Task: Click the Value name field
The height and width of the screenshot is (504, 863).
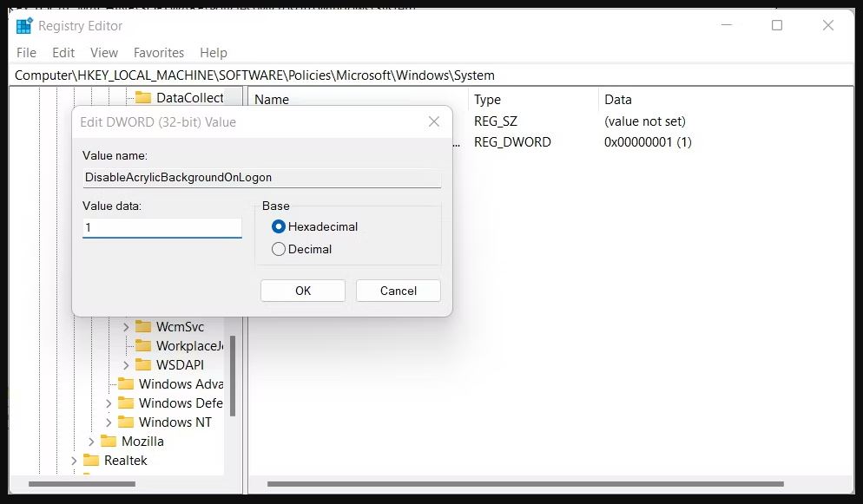Action: tap(262, 178)
